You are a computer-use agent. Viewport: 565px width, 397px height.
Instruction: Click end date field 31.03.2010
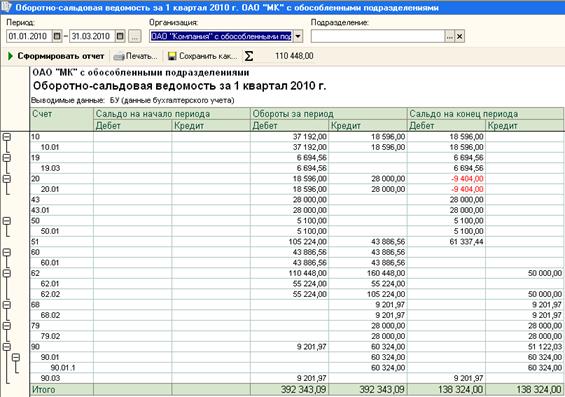click(x=92, y=36)
